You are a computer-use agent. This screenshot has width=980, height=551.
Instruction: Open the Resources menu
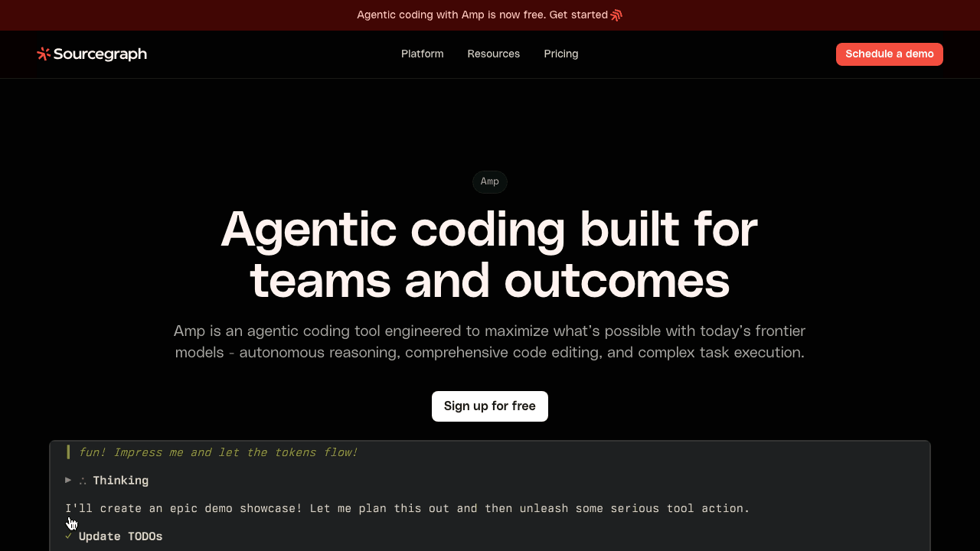(x=493, y=54)
